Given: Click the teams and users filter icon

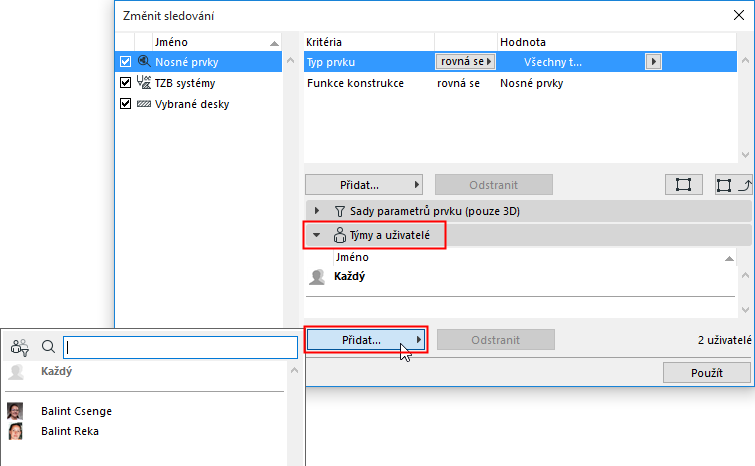Looking at the screenshot, I should (20, 347).
